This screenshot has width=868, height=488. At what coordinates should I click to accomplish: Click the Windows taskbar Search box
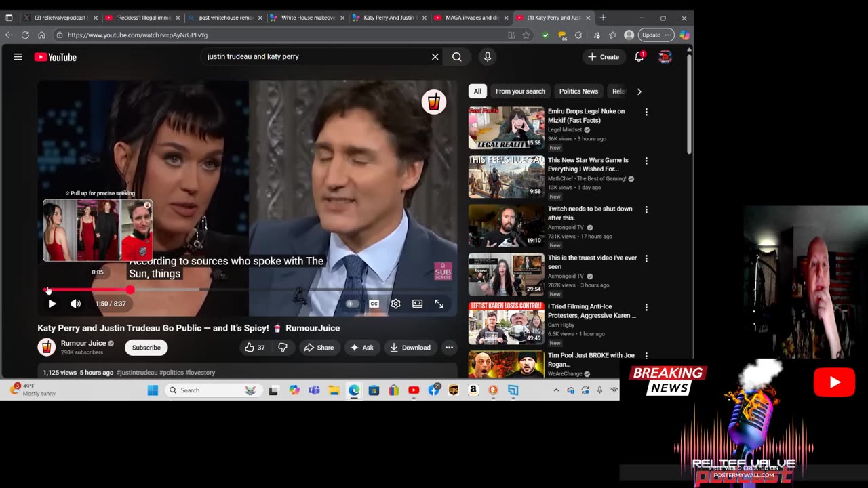tap(212, 390)
